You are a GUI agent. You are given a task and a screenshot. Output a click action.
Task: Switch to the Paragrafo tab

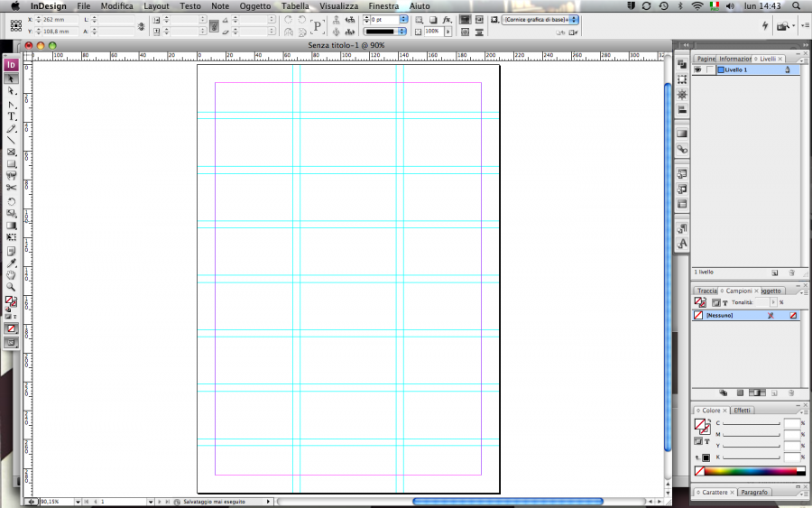[754, 493]
